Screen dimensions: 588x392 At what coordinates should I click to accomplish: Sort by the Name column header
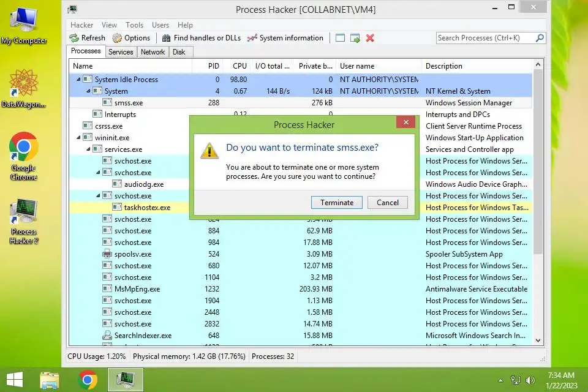point(130,66)
